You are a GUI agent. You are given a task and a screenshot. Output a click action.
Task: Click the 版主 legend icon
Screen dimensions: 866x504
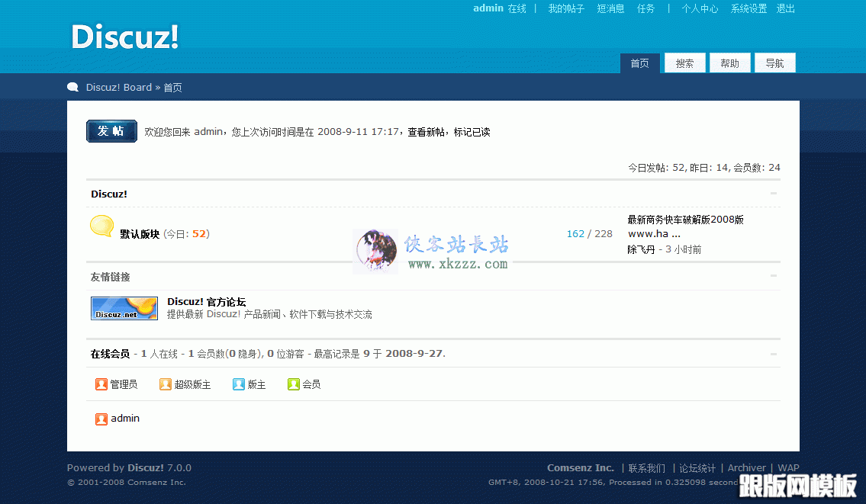(x=239, y=384)
